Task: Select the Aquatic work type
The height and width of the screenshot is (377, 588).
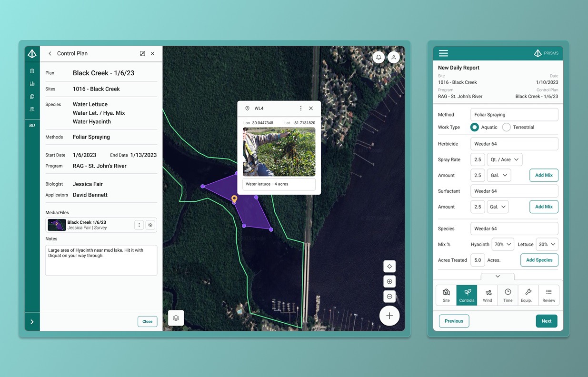Action: point(475,127)
